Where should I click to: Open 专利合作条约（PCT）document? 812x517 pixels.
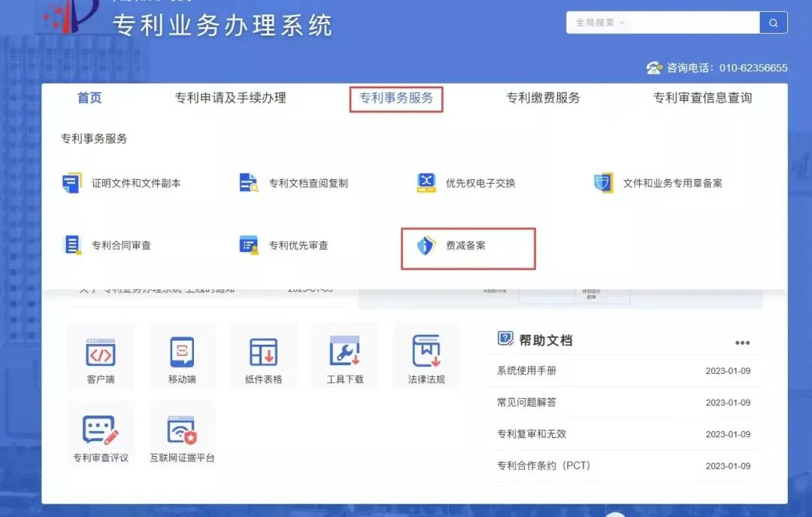[543, 466]
